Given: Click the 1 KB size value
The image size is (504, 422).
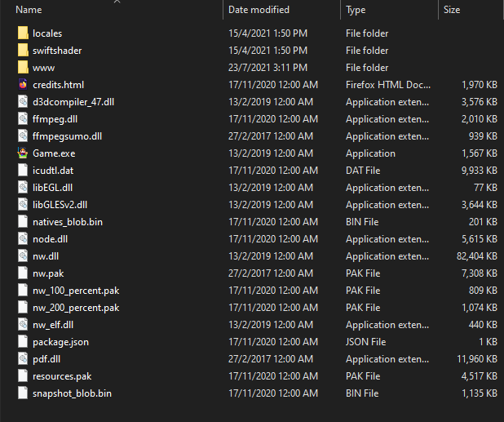Looking at the screenshot, I should point(488,342).
